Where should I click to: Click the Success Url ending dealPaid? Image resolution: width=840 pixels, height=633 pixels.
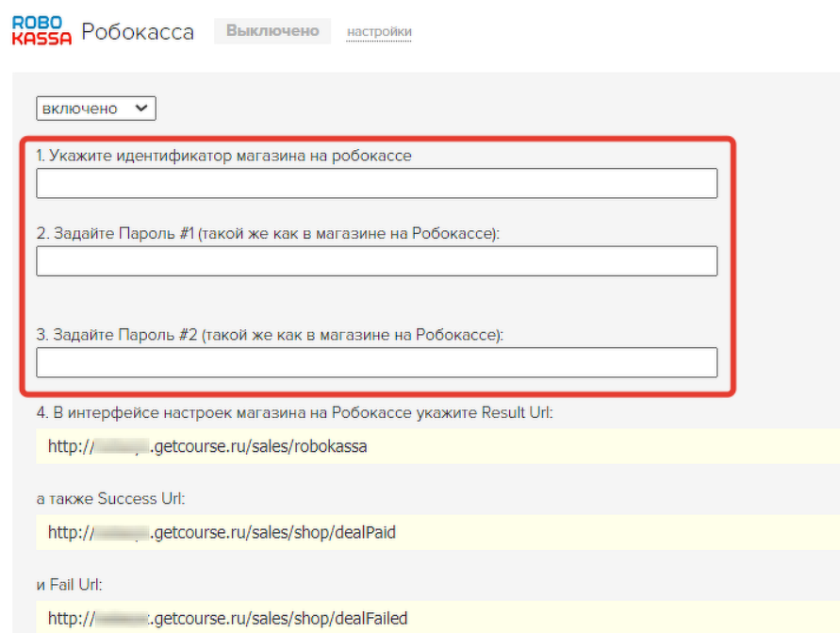(222, 532)
